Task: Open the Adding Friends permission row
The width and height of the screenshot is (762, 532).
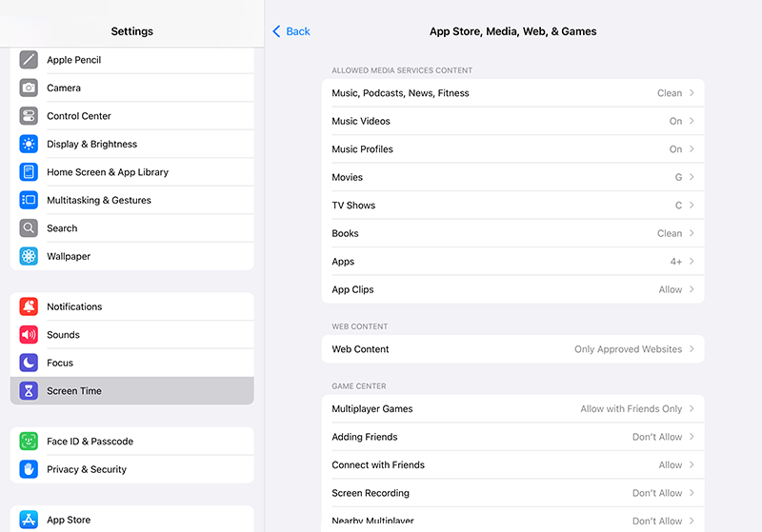Action: tap(512, 437)
